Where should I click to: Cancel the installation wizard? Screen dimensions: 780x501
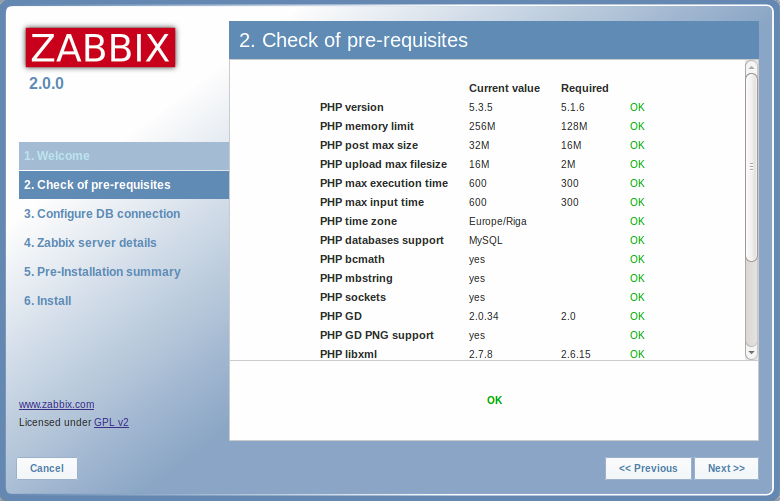coord(47,468)
